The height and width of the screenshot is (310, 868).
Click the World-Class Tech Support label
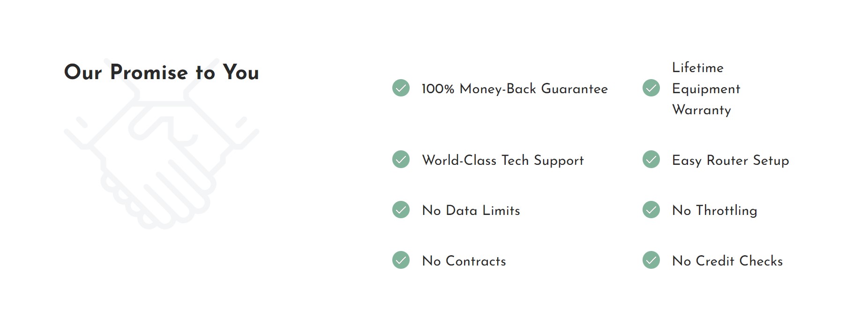tap(503, 160)
